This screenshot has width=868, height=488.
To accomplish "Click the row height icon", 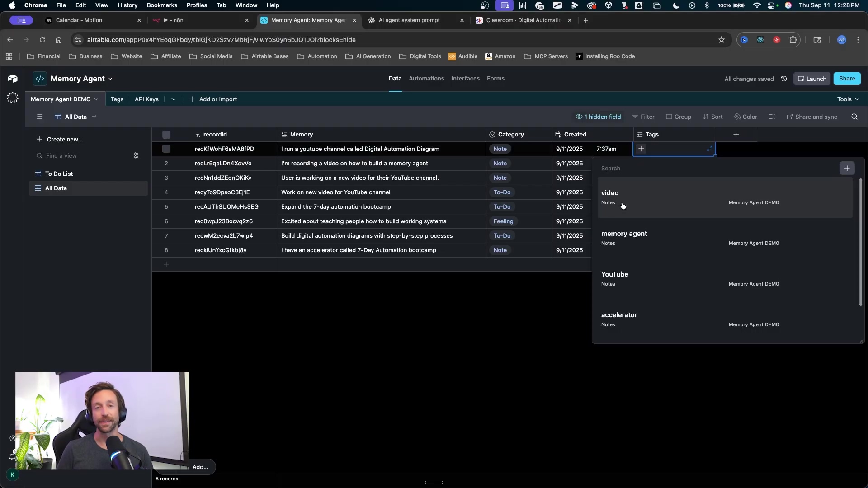I will tap(772, 117).
